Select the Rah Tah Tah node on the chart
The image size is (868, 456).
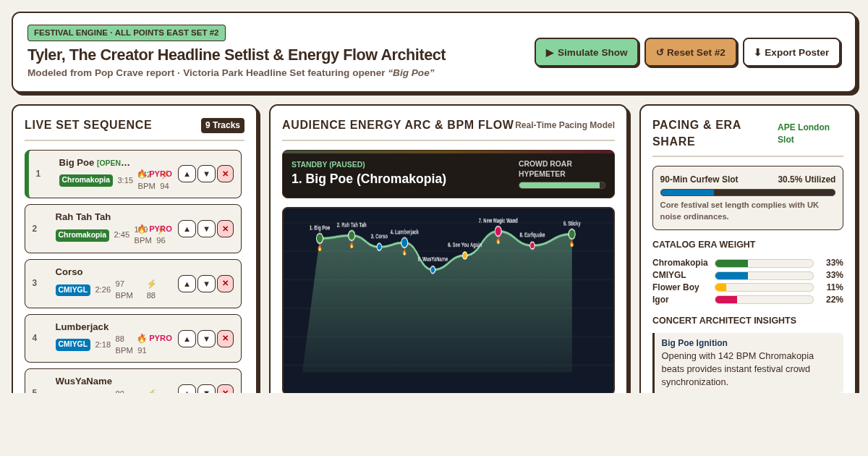(x=352, y=235)
